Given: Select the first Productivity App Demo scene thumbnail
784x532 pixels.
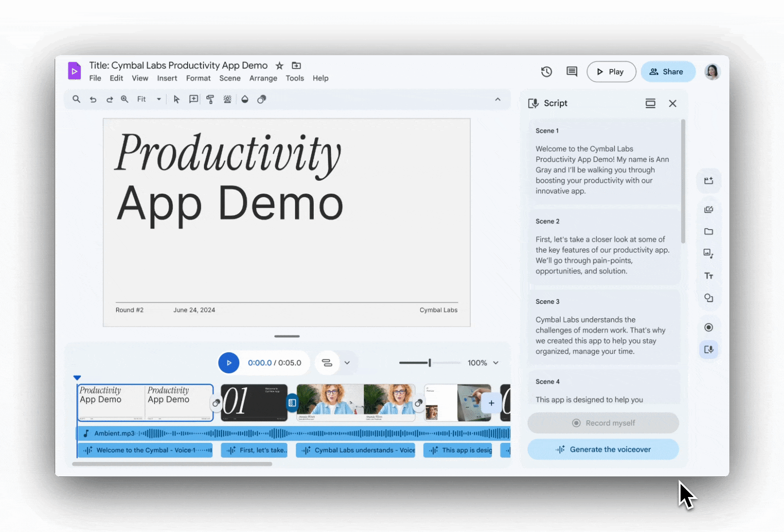Looking at the screenshot, I should pyautogui.click(x=145, y=402).
